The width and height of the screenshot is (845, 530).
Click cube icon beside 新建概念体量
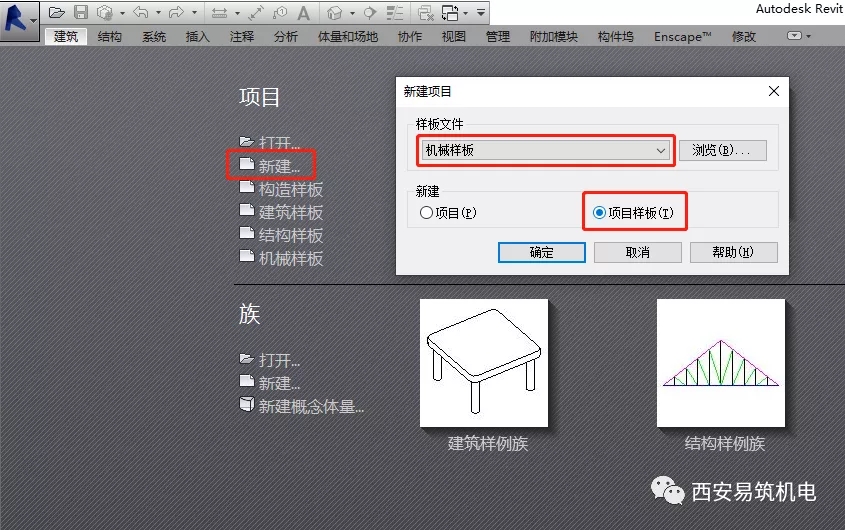pyautogui.click(x=247, y=404)
